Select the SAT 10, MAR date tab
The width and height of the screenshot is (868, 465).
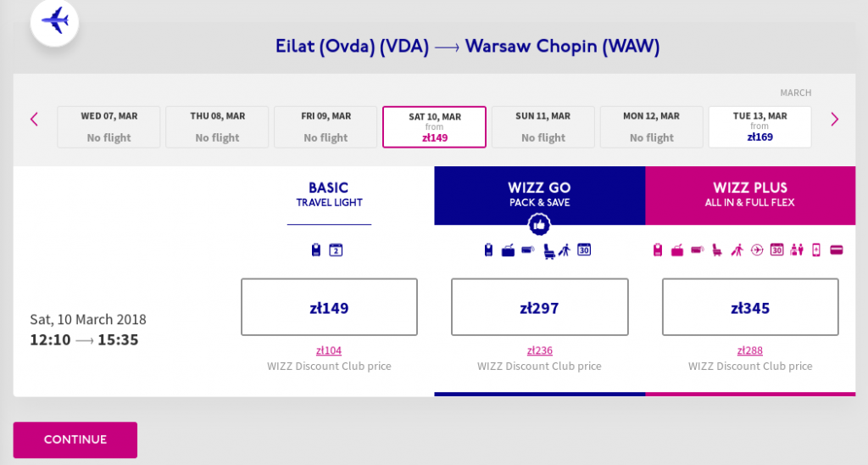pyautogui.click(x=435, y=127)
